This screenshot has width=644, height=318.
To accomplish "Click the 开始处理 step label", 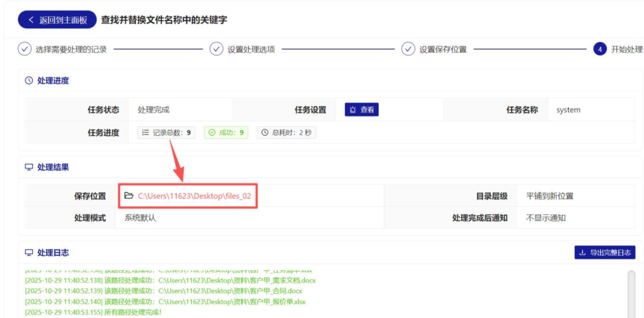I will click(627, 50).
